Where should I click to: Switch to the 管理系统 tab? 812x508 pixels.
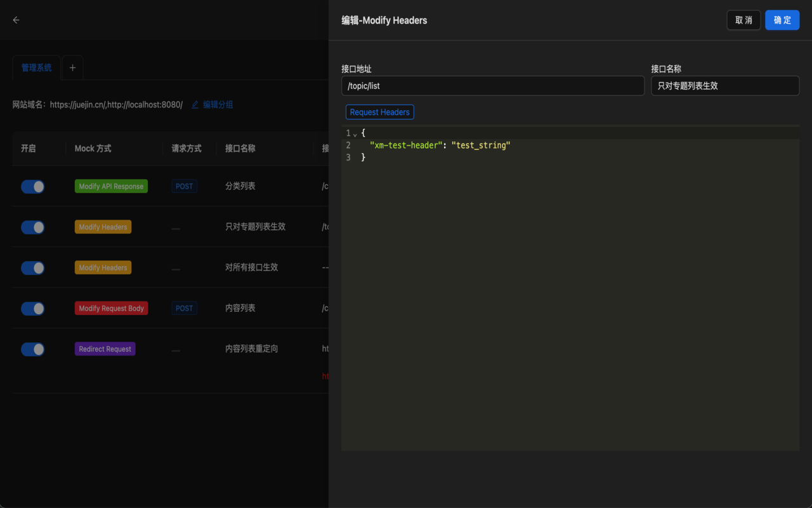(x=36, y=66)
